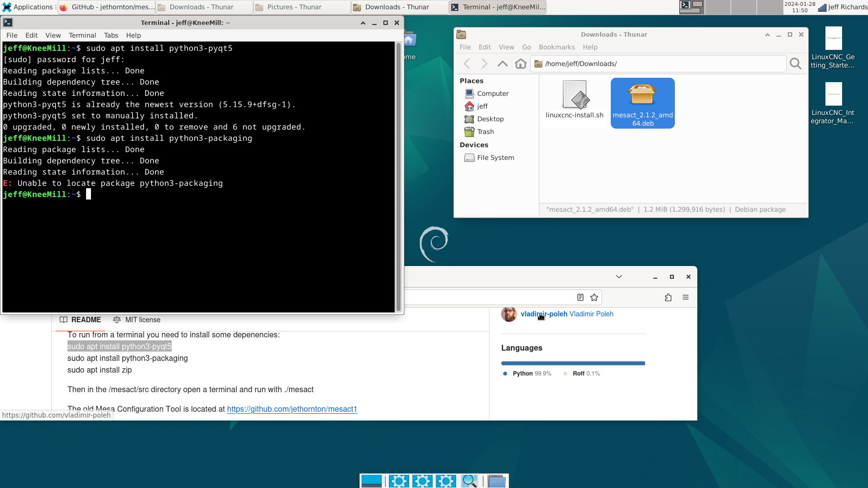Viewport: 868px width, 488px height.
Task: Select mesact_2.1.2_amd64.deb package file
Action: (643, 103)
